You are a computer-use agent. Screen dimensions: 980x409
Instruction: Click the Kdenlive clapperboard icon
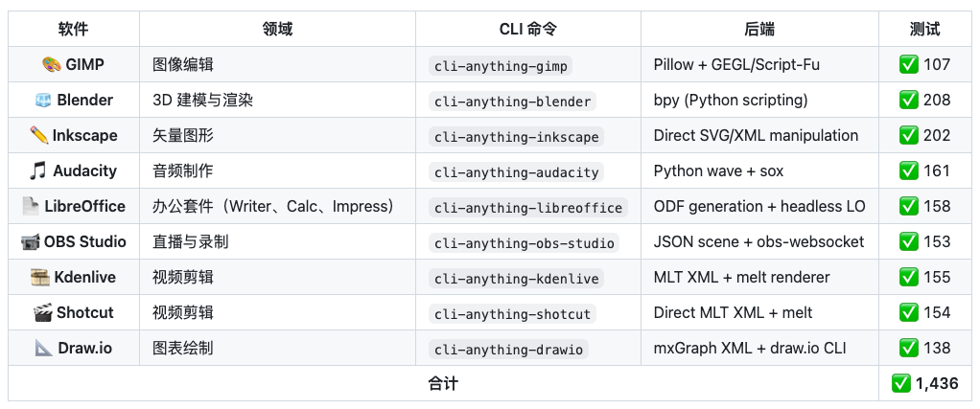(x=39, y=278)
